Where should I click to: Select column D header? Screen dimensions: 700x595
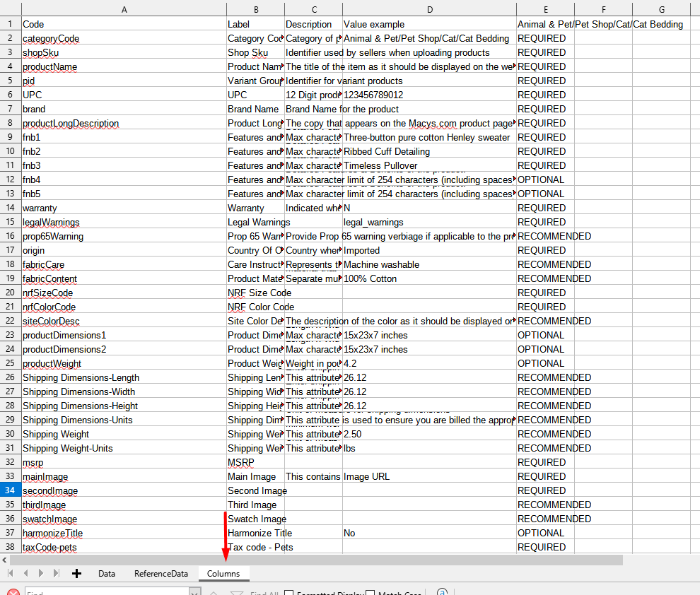429,9
